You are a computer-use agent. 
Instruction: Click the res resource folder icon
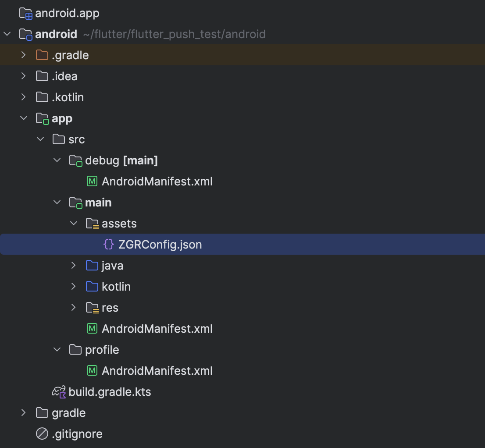pos(93,308)
